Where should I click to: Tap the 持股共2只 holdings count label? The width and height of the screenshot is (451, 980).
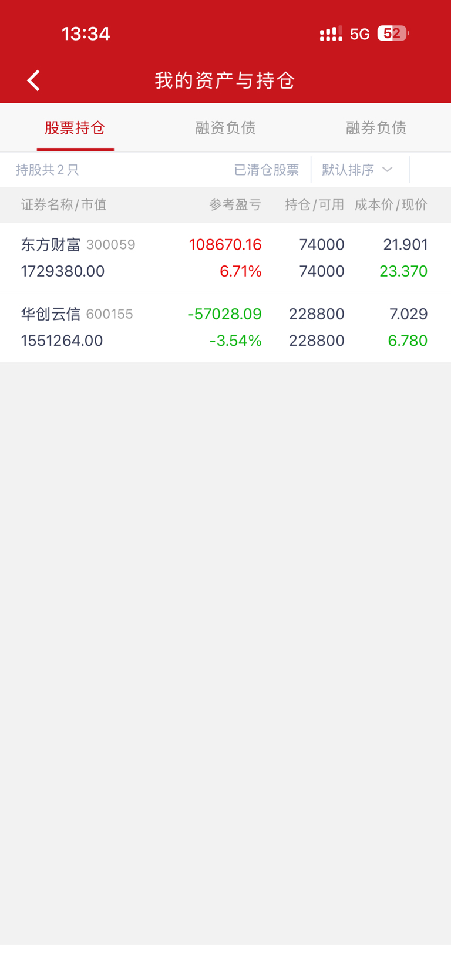click(x=47, y=170)
